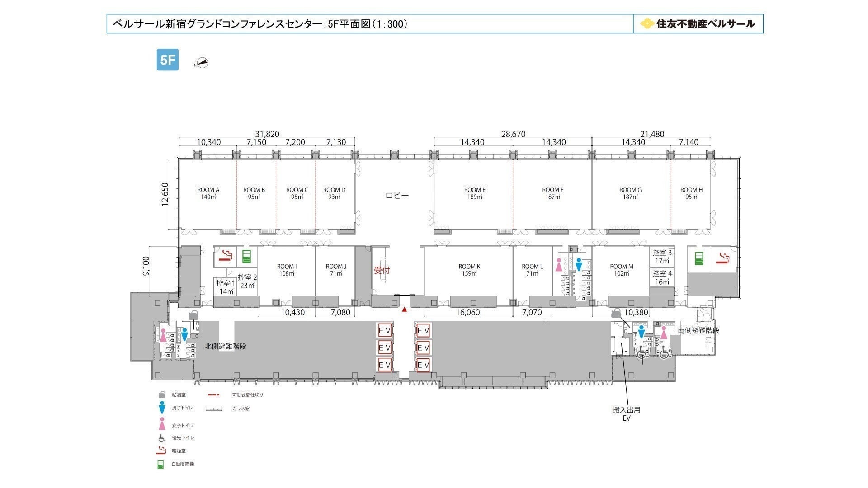The width and height of the screenshot is (868, 488).
Task: Click the blue men's toilet icon near 北側避難階段
Action: tap(184, 334)
